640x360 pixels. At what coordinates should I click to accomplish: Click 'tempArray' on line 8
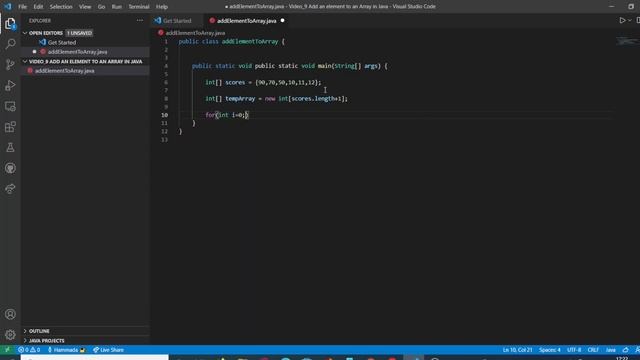pos(240,99)
